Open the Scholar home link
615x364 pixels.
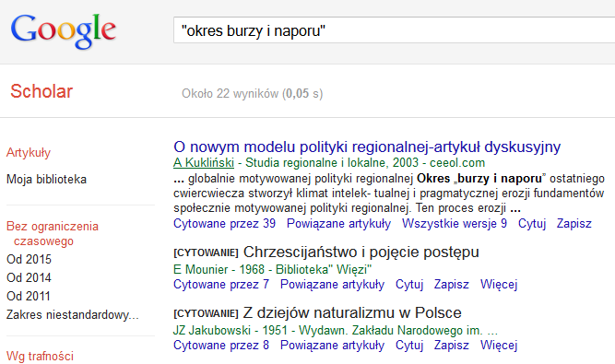tap(41, 91)
